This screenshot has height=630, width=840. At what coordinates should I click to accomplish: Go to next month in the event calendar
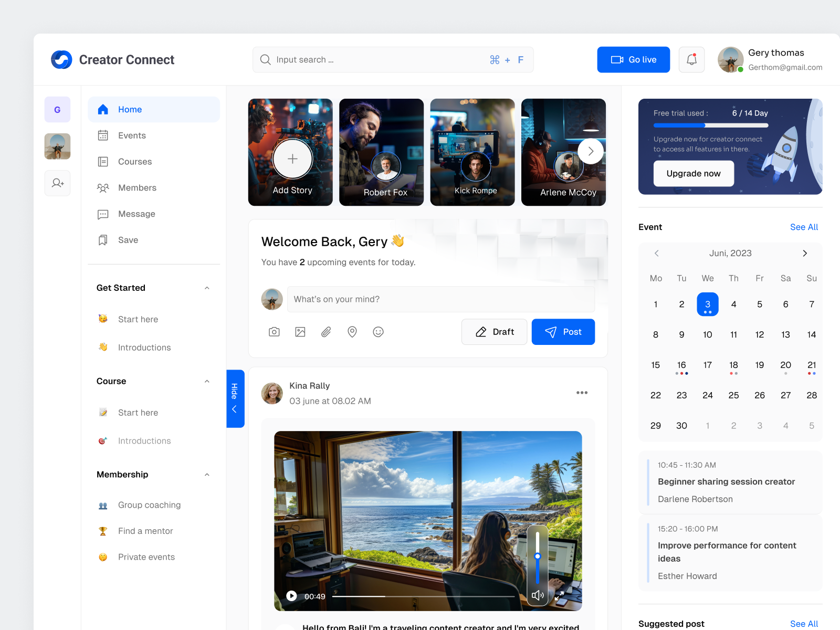pyautogui.click(x=805, y=253)
